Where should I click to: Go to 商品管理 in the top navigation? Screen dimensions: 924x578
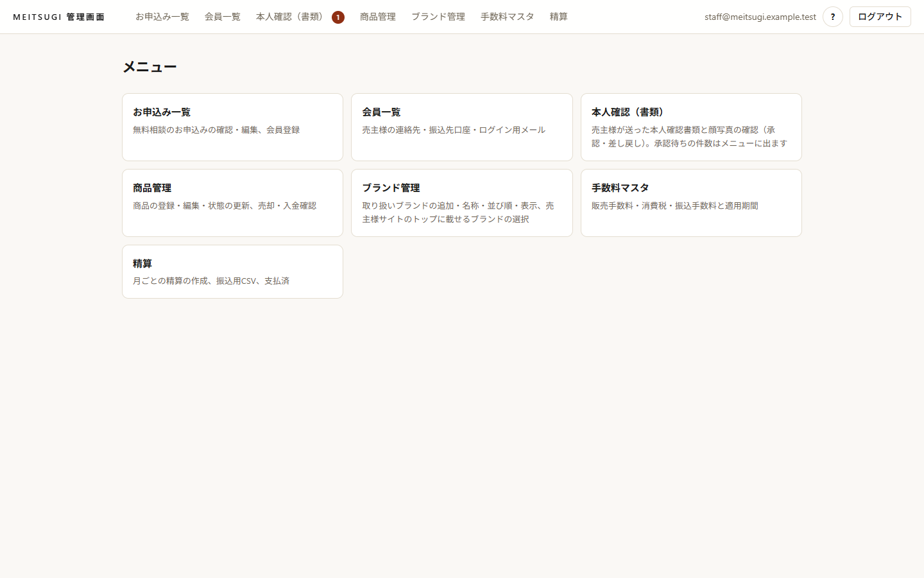[378, 17]
